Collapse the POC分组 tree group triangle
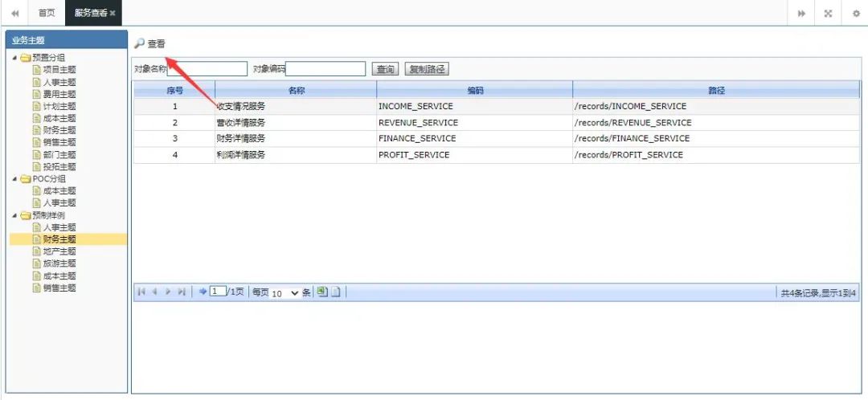Viewport: 868px width, 400px height. pyautogui.click(x=14, y=178)
